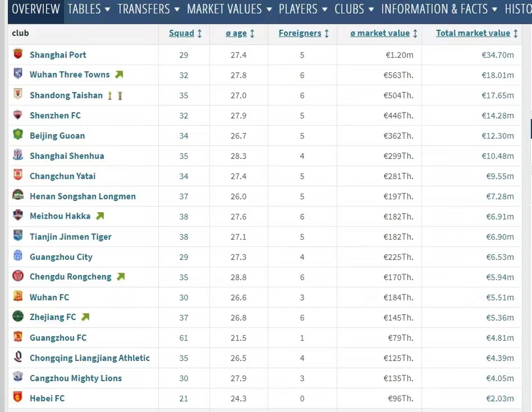This screenshot has width=532, height=412.
Task: Expand the Market Values dropdown
Action: point(229,9)
